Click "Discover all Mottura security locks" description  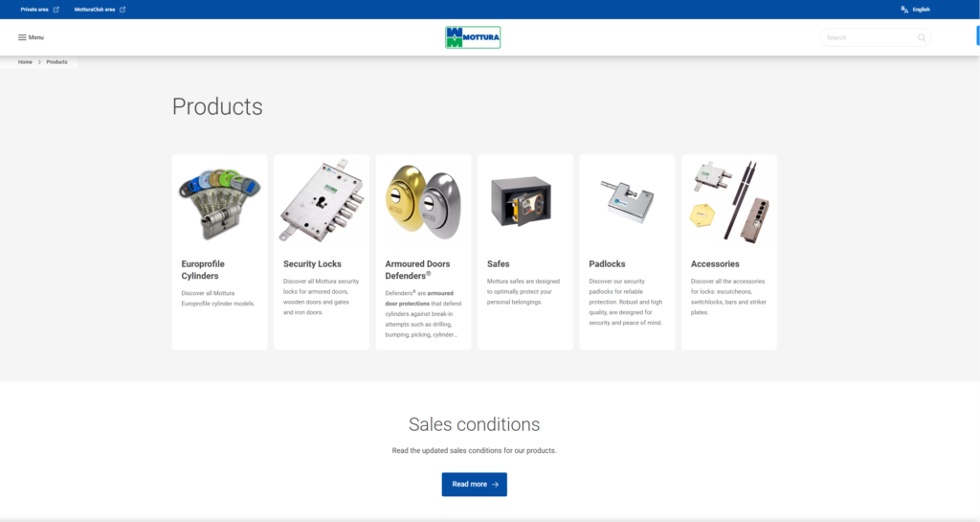tap(322, 296)
